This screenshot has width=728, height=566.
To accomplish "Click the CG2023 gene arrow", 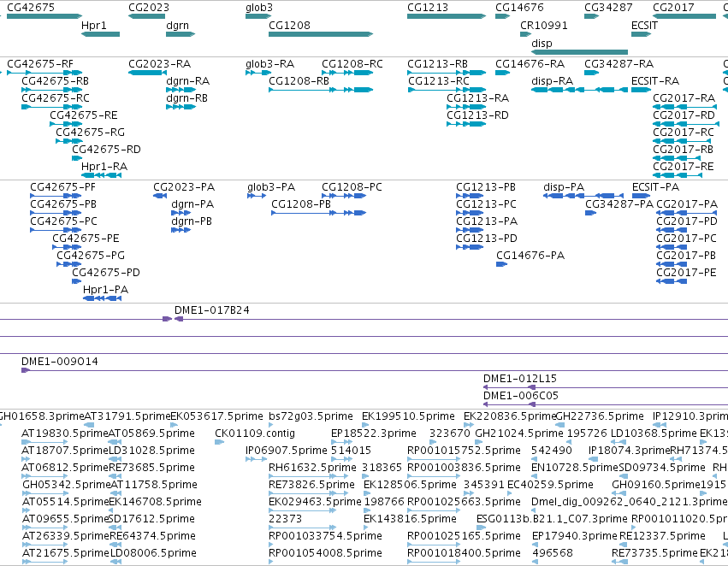I will click(x=147, y=16).
